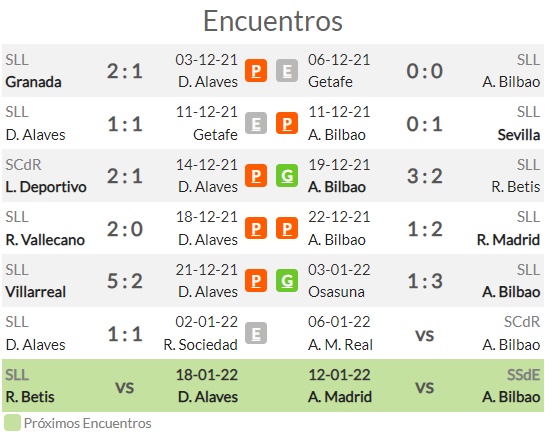Click gray E badge for D. Alaves vs Getafe
This screenshot has height=434, width=545.
(x=256, y=123)
